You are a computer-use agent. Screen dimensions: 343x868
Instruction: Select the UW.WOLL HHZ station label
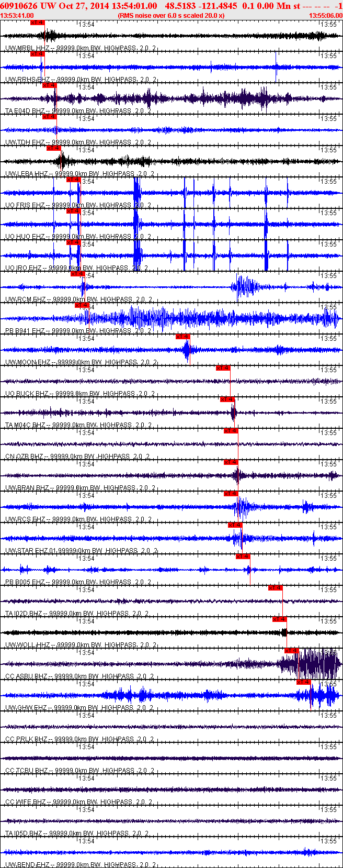click(x=81, y=645)
